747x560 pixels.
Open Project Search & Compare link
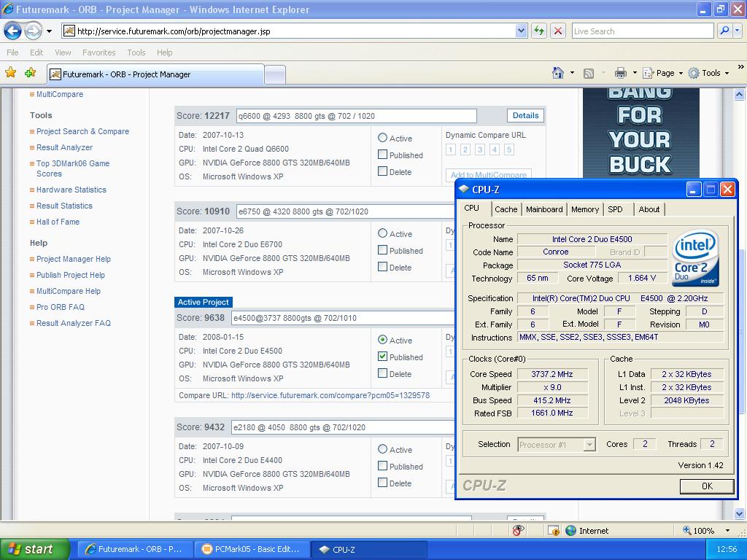82,131
